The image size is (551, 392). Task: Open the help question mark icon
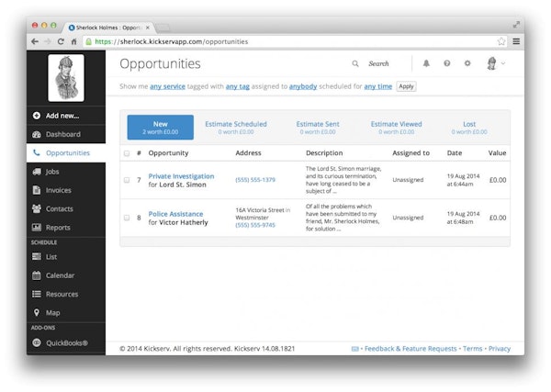point(447,63)
